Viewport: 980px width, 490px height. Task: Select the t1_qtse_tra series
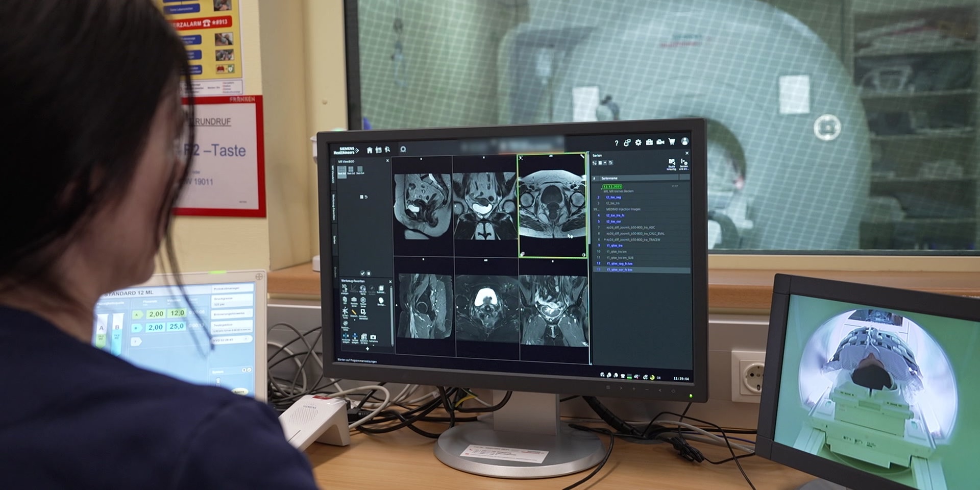(614, 246)
